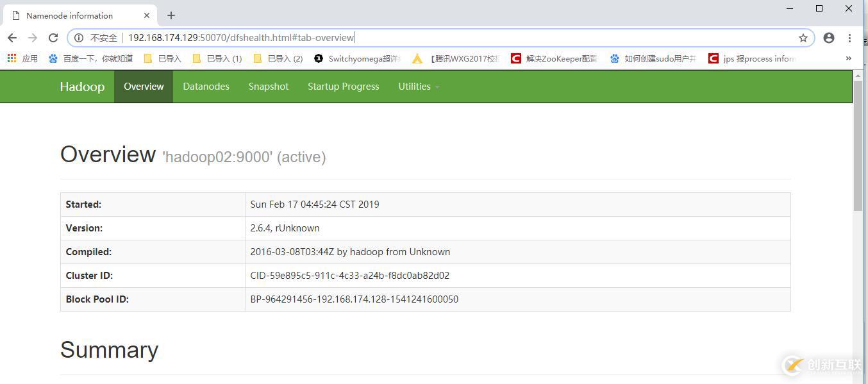Click the Block Pool ID value 'BP-964291456...'
The width and height of the screenshot is (868, 384).
354,299
